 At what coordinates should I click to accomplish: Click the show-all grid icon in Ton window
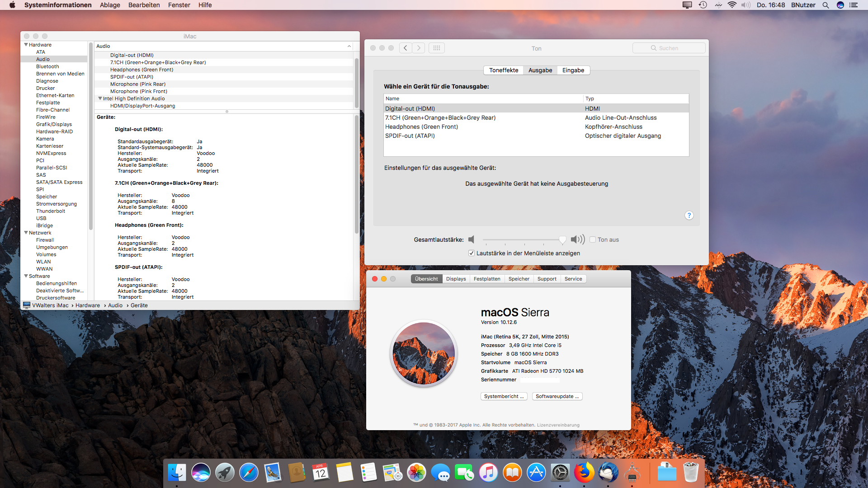pos(436,48)
